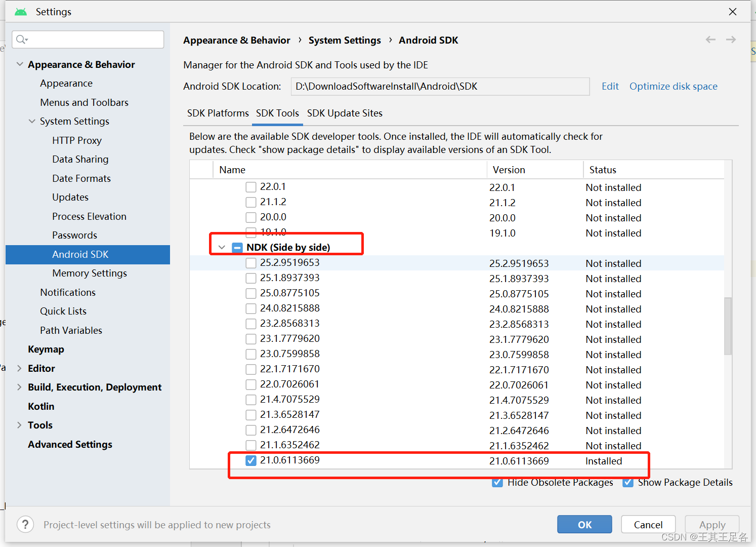
Task: Click the SDK tools list scrollbar
Action: pos(728,326)
